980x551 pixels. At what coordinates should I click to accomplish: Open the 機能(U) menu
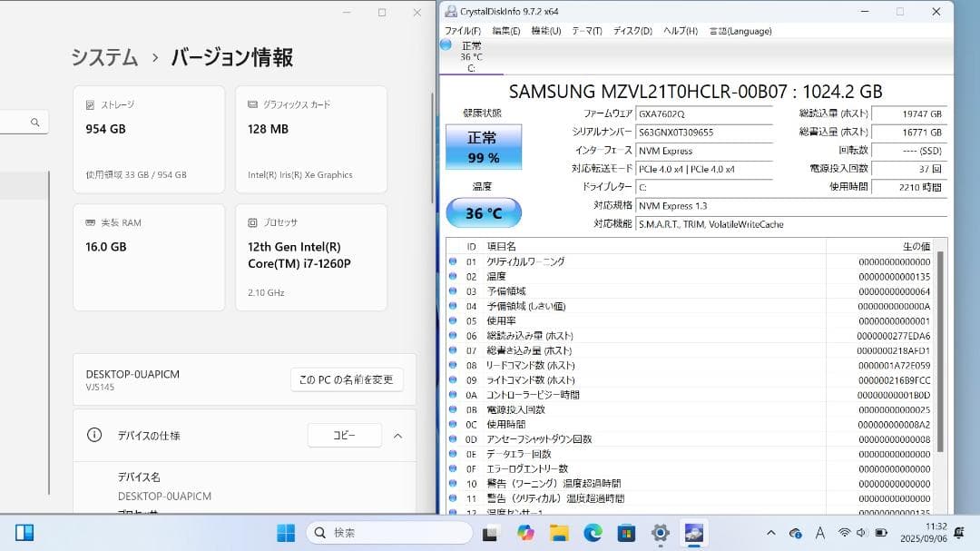(544, 30)
